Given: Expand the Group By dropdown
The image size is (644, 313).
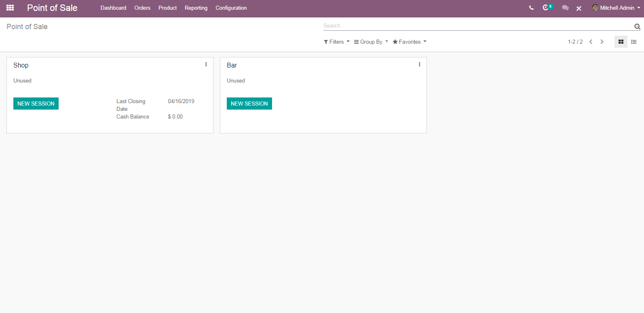Looking at the screenshot, I should [371, 42].
